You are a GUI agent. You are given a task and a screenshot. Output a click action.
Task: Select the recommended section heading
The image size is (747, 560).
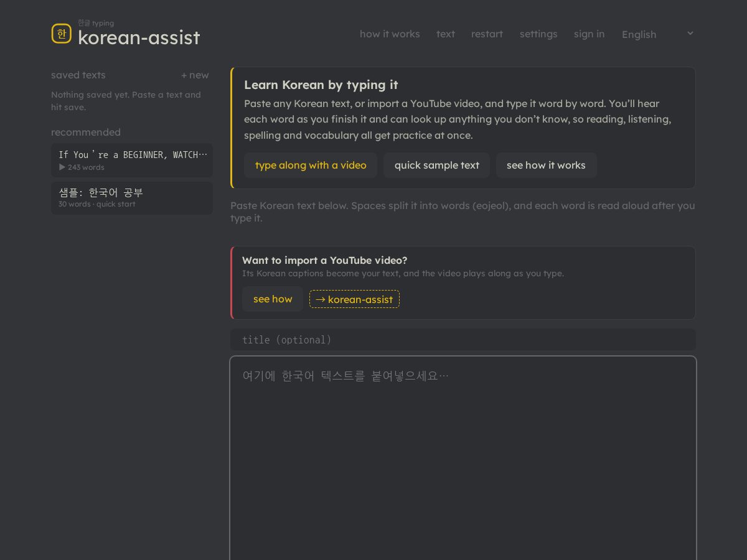86,133
